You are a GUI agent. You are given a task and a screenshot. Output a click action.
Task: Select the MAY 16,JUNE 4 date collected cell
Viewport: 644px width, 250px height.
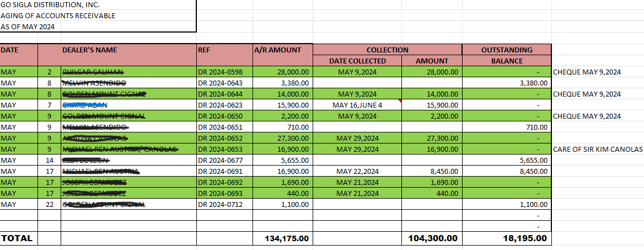pos(357,105)
